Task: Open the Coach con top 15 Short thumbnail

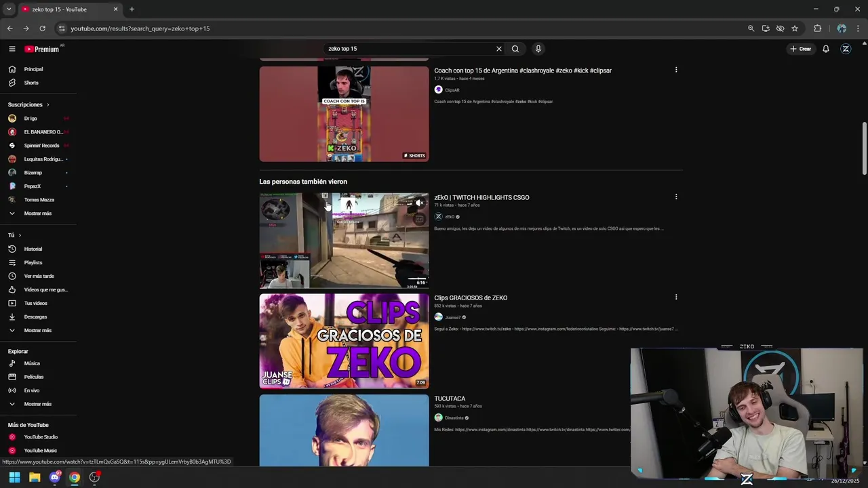Action: coord(344,114)
